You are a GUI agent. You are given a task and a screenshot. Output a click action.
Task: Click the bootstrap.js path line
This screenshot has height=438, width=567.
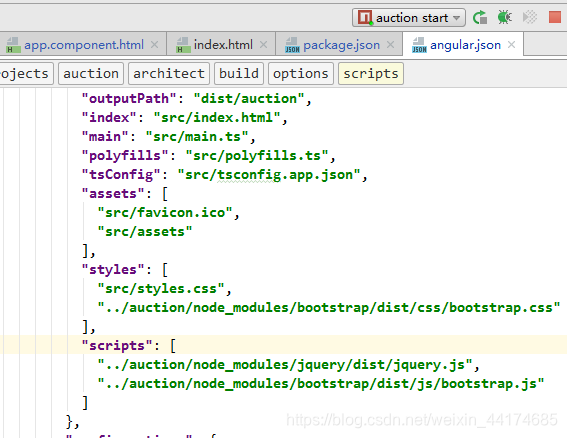click(x=321, y=383)
